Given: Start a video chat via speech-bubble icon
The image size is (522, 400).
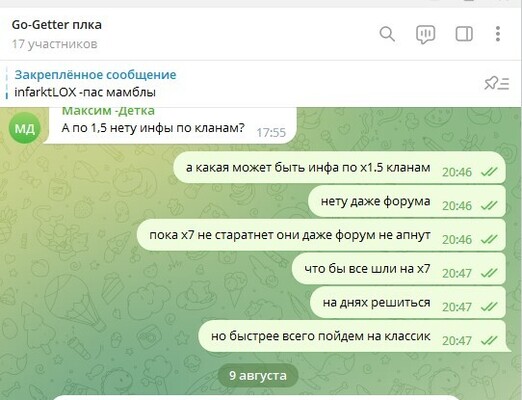Looking at the screenshot, I should pos(426,34).
